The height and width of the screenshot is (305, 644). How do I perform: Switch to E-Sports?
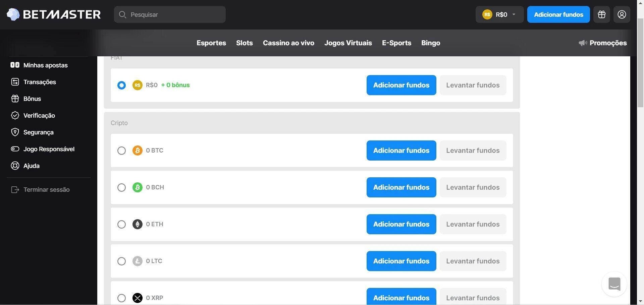pos(396,43)
